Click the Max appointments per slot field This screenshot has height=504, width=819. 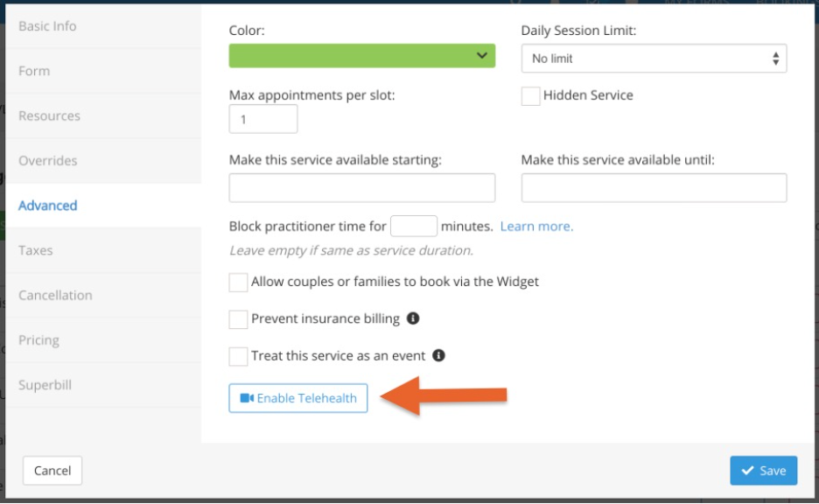point(262,118)
